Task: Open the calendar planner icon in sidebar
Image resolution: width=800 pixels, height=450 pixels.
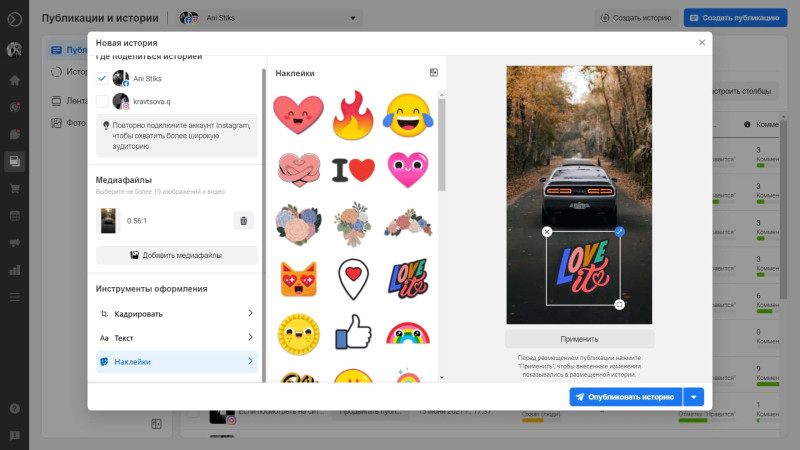Action: click(x=15, y=215)
